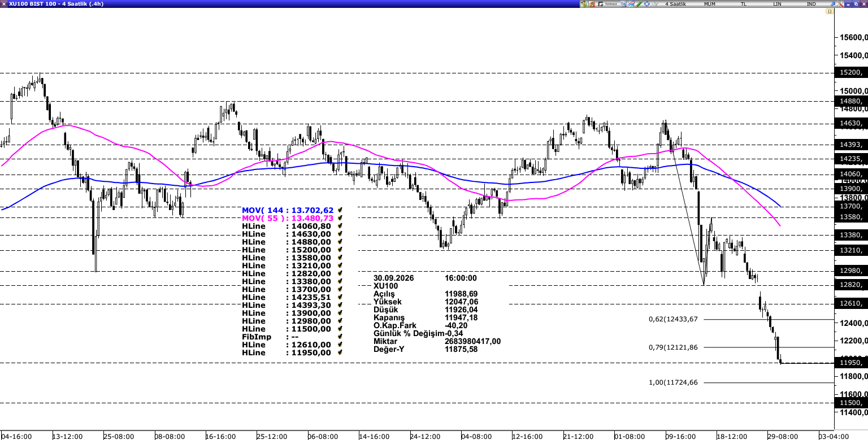
Task: Click the green pencil drawing tool icon
Action: tap(639, 4)
